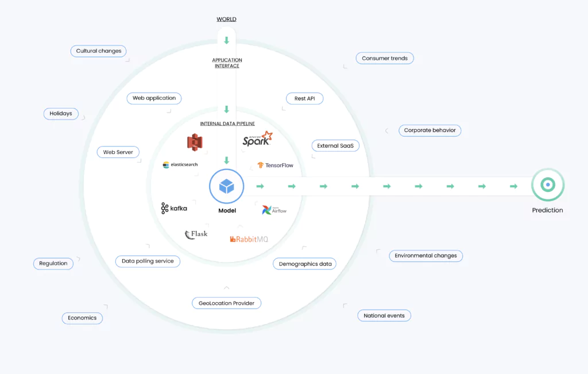Click the last green arrow before Prediction

pyautogui.click(x=514, y=186)
